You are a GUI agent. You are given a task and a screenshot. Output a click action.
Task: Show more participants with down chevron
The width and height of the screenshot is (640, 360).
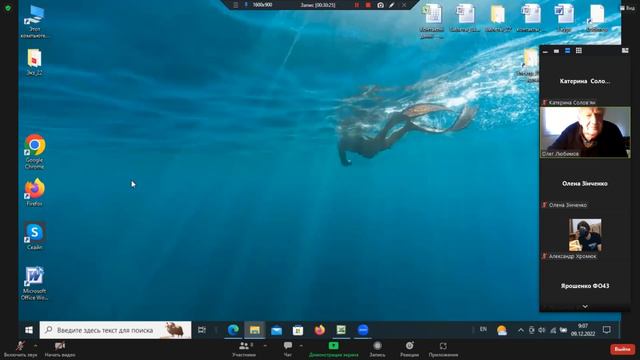coord(585,307)
